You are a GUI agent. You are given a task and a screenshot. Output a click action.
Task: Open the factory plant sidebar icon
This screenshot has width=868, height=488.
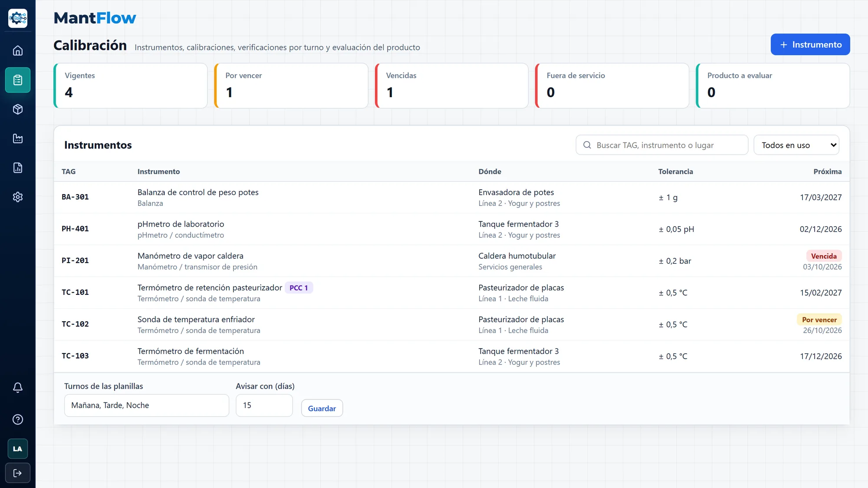[18, 138]
